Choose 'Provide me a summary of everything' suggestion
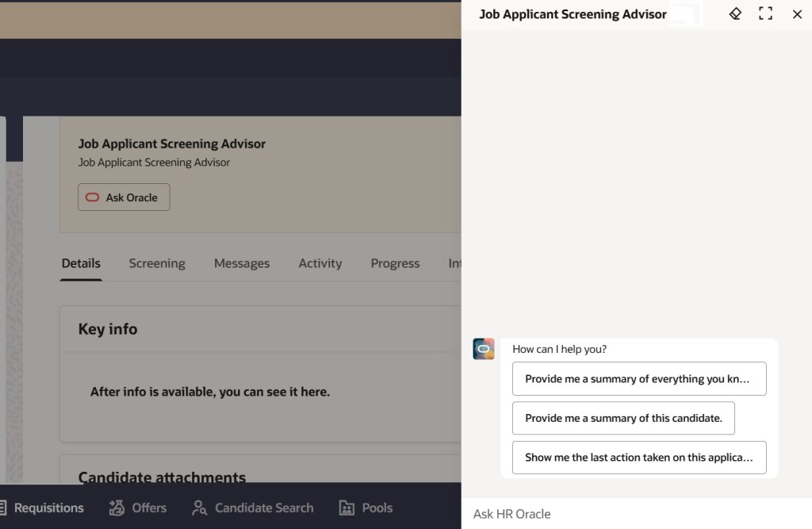The height and width of the screenshot is (529, 812). [639, 378]
